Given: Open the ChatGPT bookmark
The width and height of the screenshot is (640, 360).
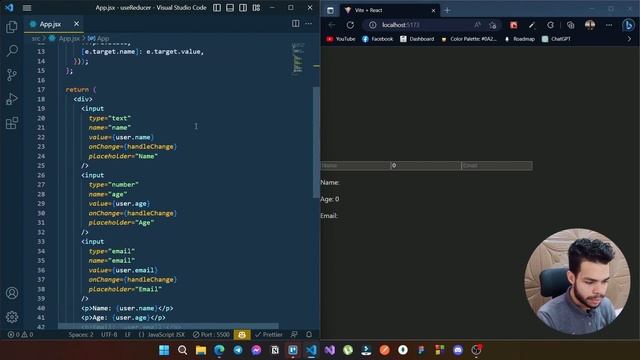Looking at the screenshot, I should [x=556, y=39].
